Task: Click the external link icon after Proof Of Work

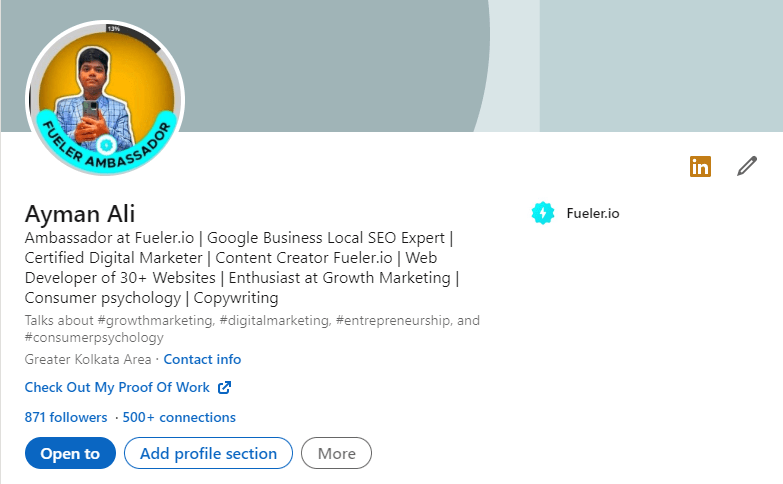Action: pos(225,387)
